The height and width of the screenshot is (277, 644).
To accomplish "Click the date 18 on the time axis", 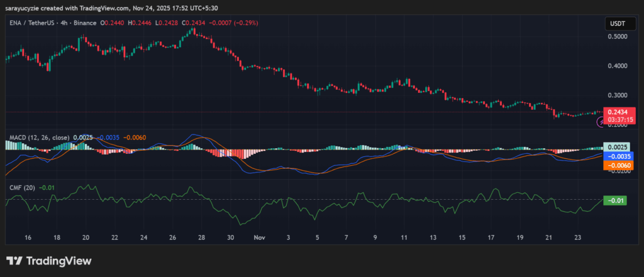I will [57, 237].
